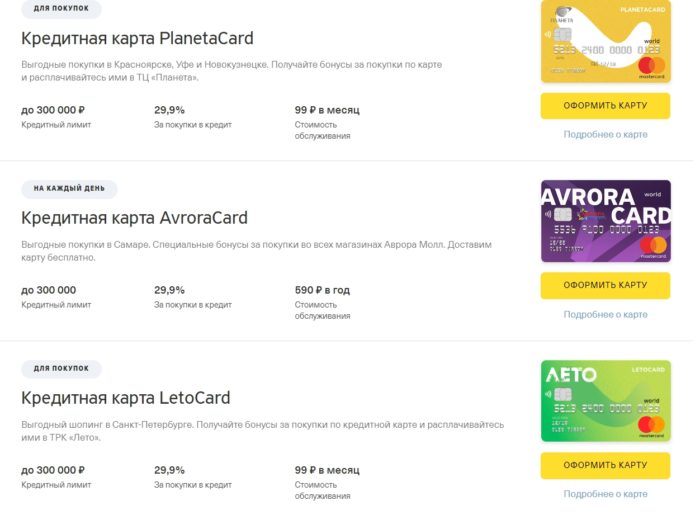Image resolution: width=700 pixels, height=515 pixels.
Task: Click the PlanetaCard yellow card image
Action: pyautogui.click(x=605, y=41)
